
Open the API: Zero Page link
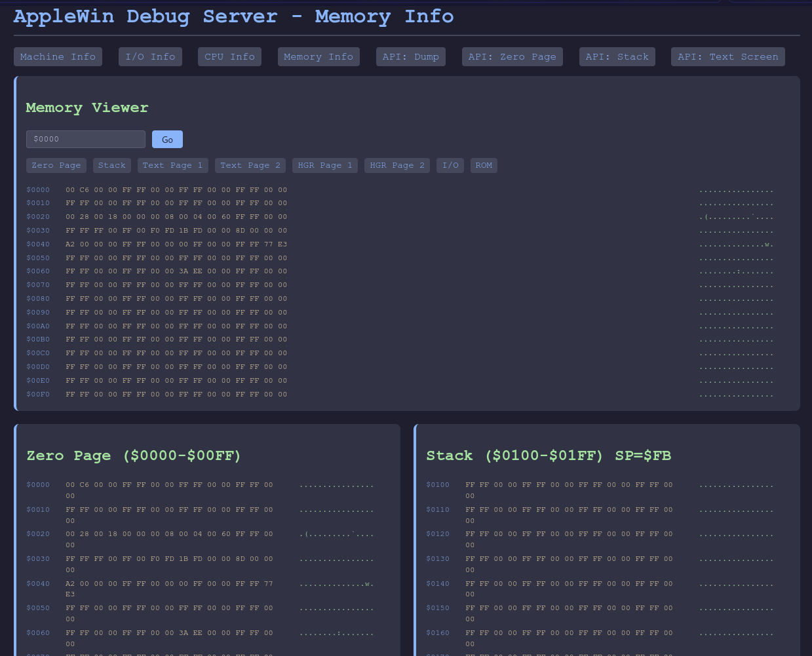tap(512, 57)
